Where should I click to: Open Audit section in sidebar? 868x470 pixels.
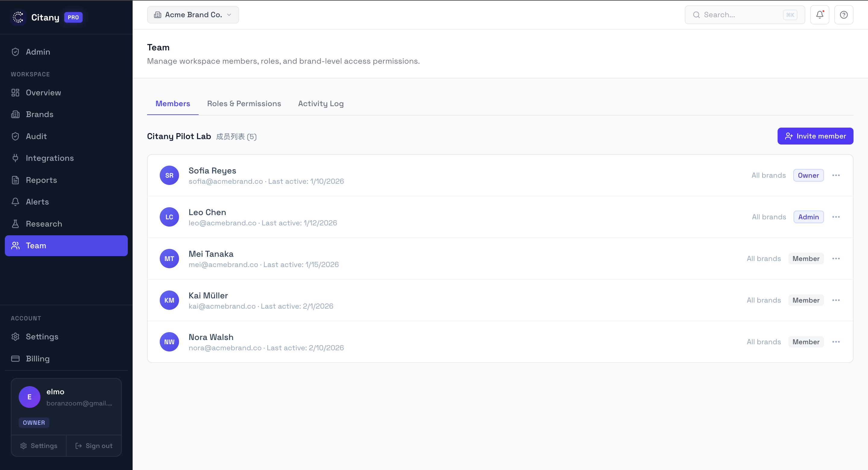(36, 136)
